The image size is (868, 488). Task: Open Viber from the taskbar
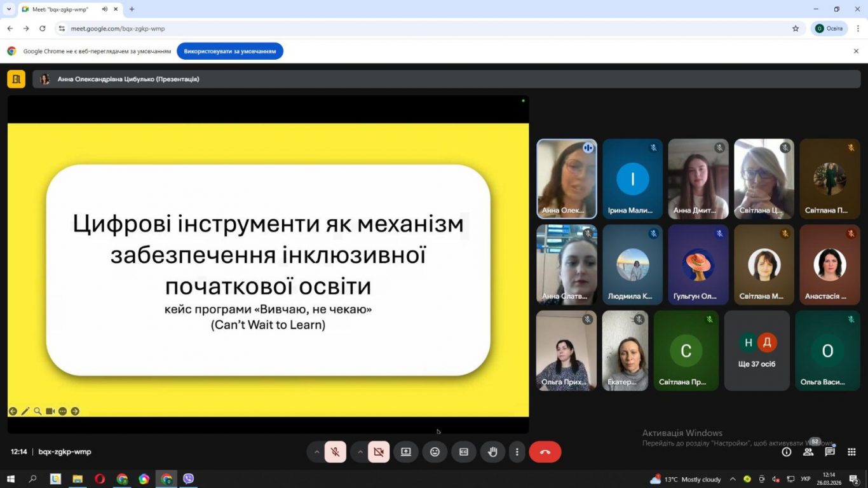coord(188,479)
